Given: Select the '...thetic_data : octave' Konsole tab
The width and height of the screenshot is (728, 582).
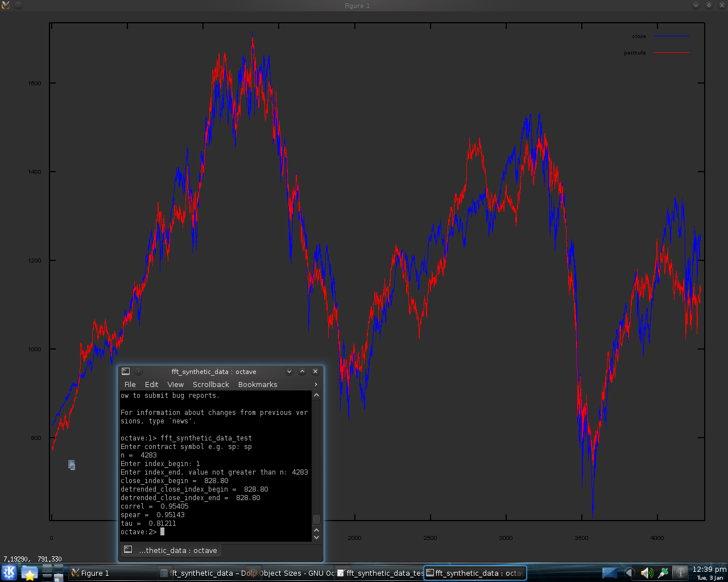Looking at the screenshot, I should point(171,550).
